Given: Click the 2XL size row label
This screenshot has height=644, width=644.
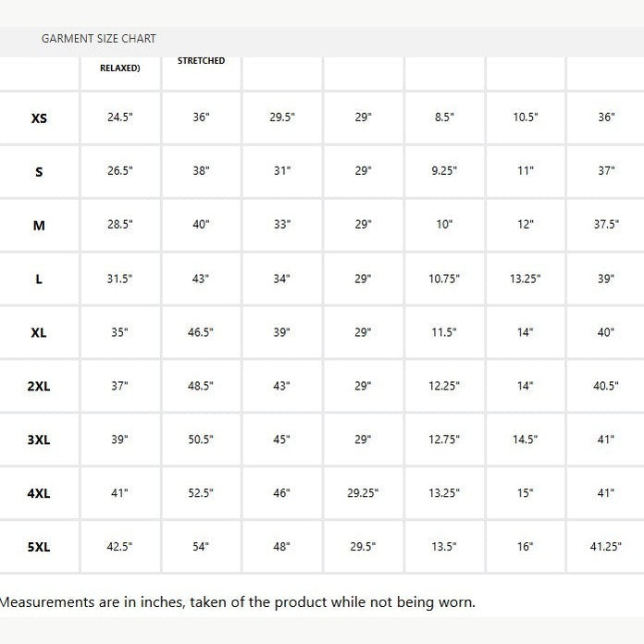Looking at the screenshot, I should click(39, 387).
